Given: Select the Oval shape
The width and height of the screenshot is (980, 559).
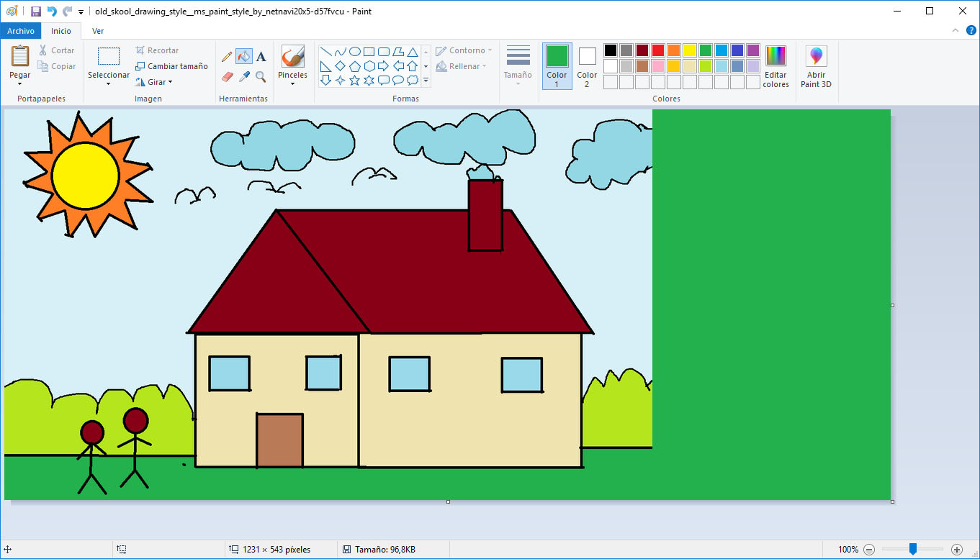Looking at the screenshot, I should click(354, 51).
